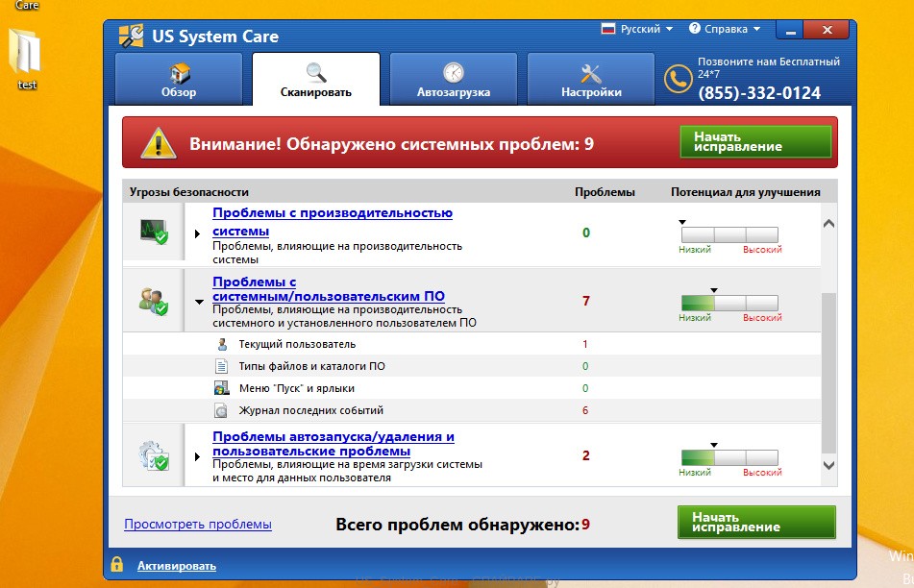Click problem count 2 for startup/uninstall
Viewport: 914px width, 588px height.
586,455
